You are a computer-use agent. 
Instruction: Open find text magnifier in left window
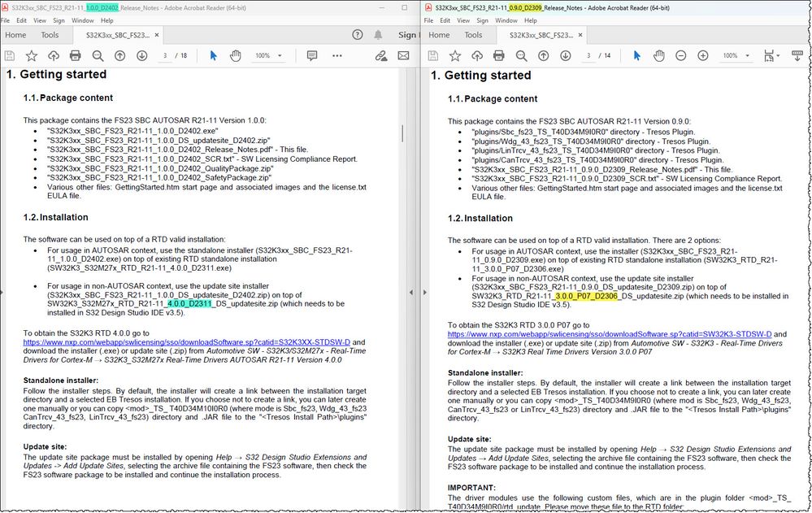(98, 55)
